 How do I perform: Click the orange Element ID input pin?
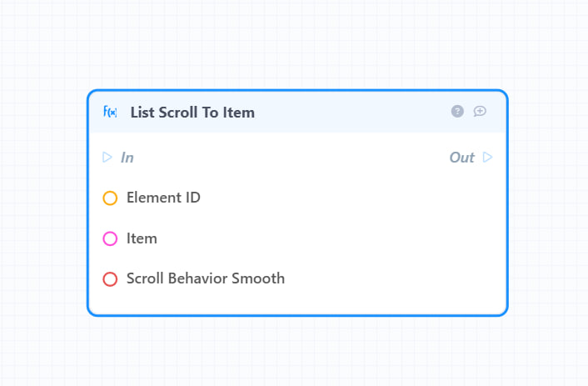click(110, 198)
